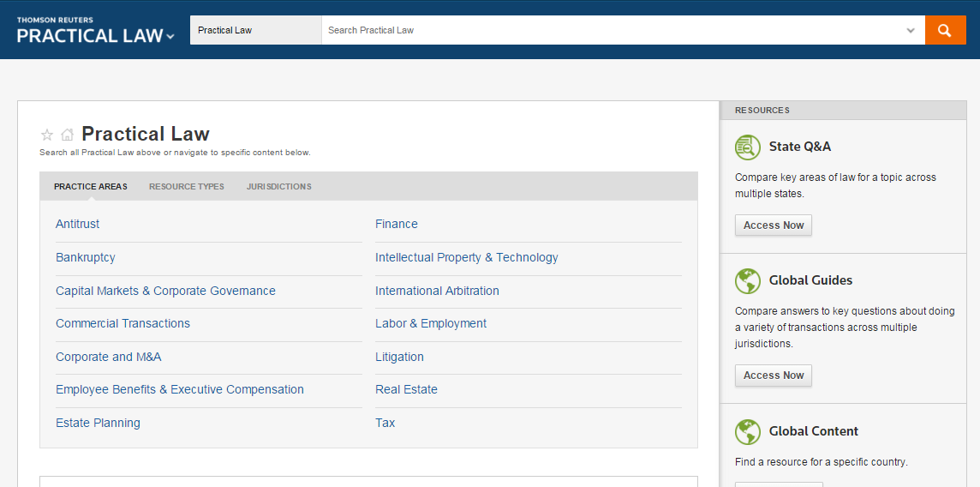Click the State Q&A magnifier icon
980x487 pixels.
point(748,147)
